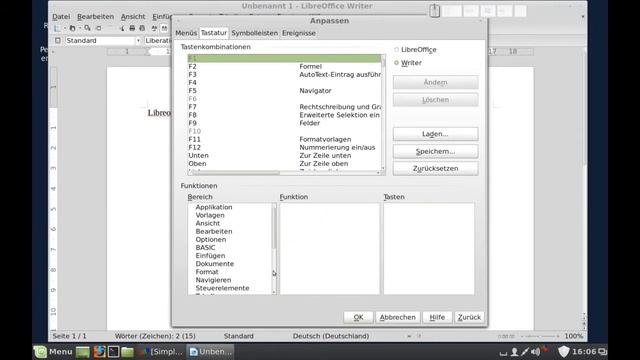Click the Löschen button
Screen dimensions: 640x360
[435, 100]
